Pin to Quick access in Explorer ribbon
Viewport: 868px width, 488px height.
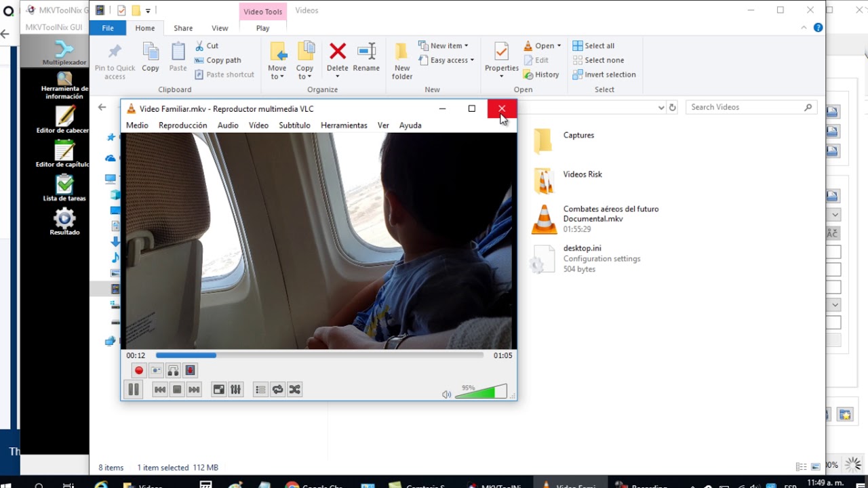tap(115, 61)
